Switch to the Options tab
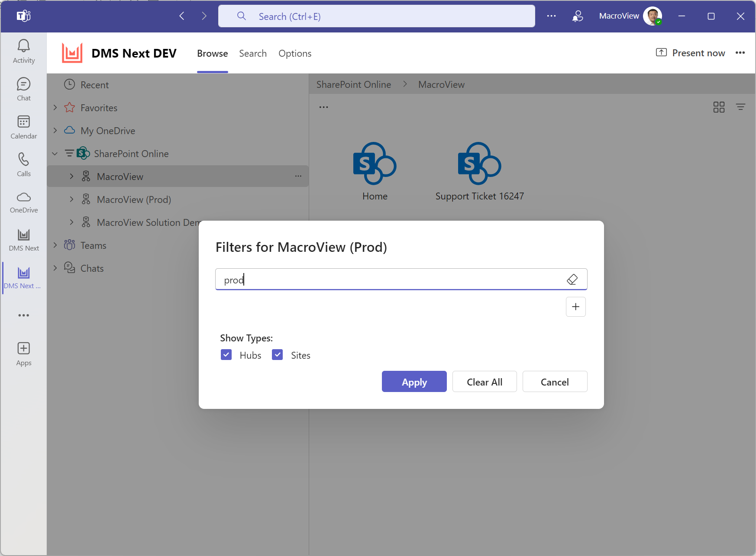 pyautogui.click(x=295, y=53)
